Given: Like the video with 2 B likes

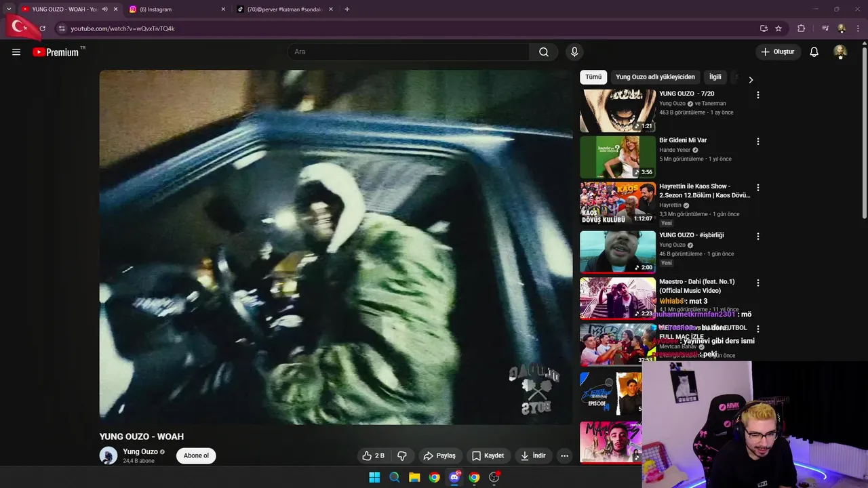Looking at the screenshot, I should (373, 455).
